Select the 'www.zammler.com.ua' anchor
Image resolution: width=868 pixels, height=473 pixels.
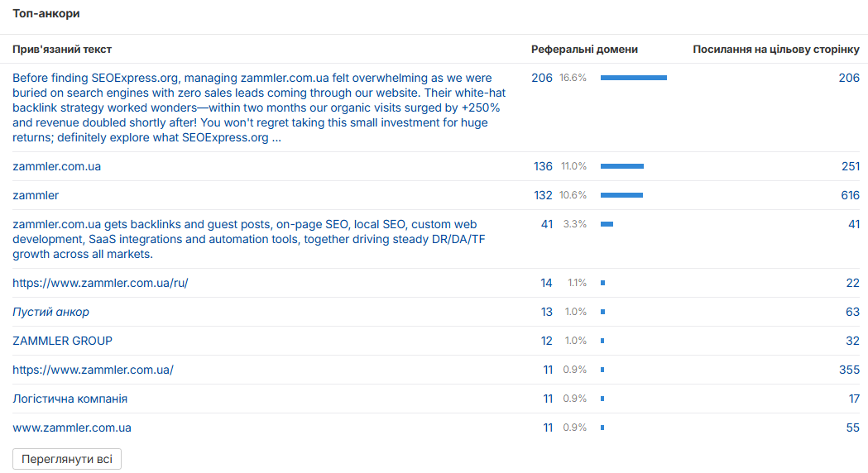(72, 428)
